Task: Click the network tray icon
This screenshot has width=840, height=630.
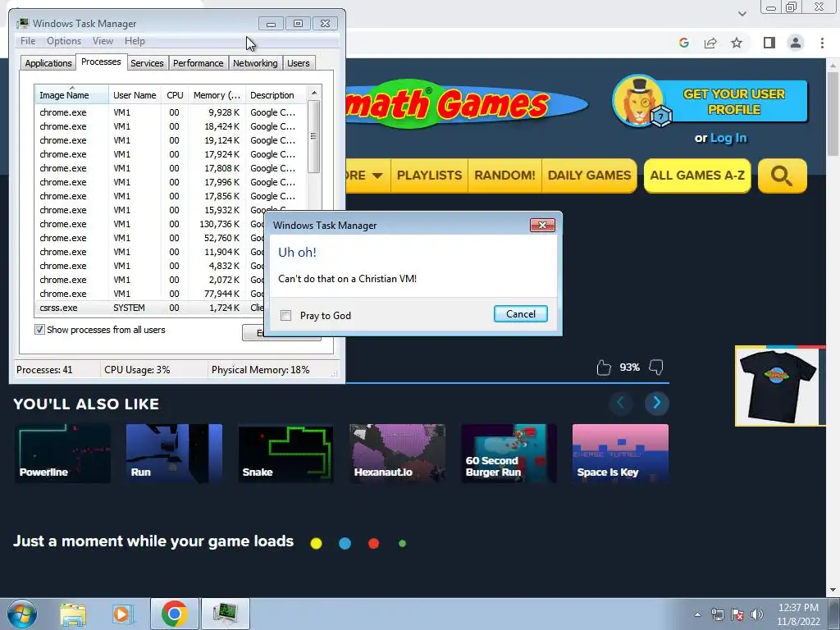Action: (717, 614)
